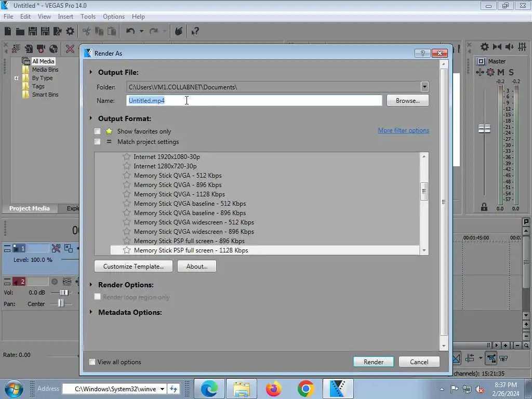Click the About... button
The width and height of the screenshot is (532, 399).
196,267
